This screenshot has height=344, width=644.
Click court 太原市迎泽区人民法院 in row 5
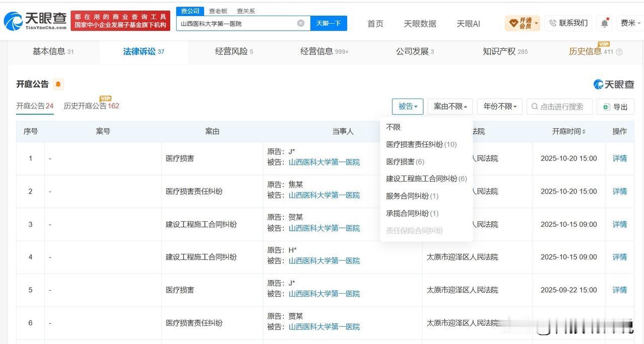point(462,290)
